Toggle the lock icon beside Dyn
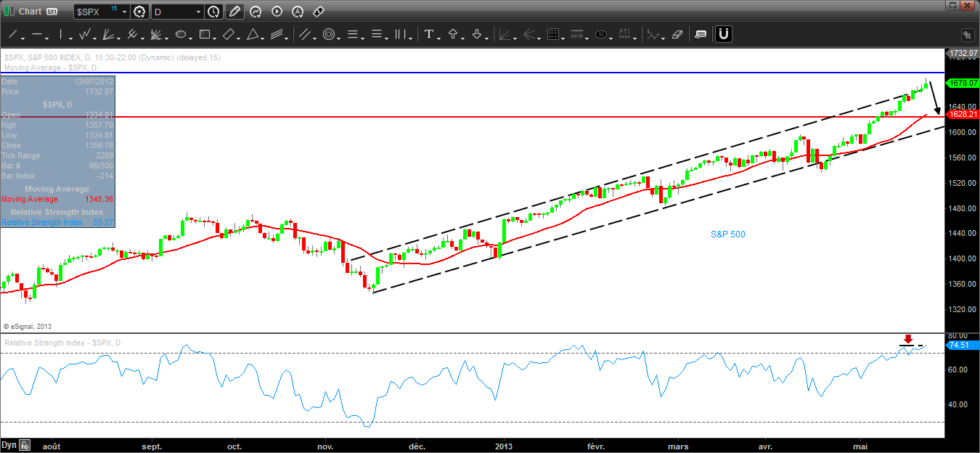 click(25, 445)
